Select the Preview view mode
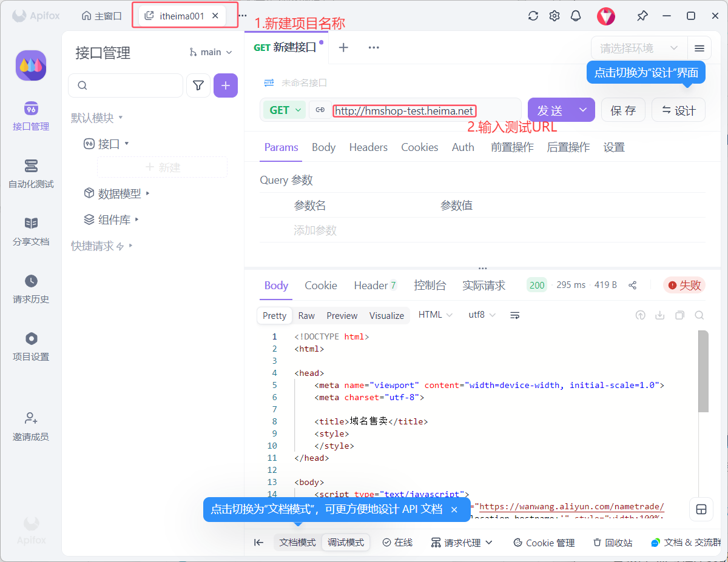The image size is (728, 562). 342,315
